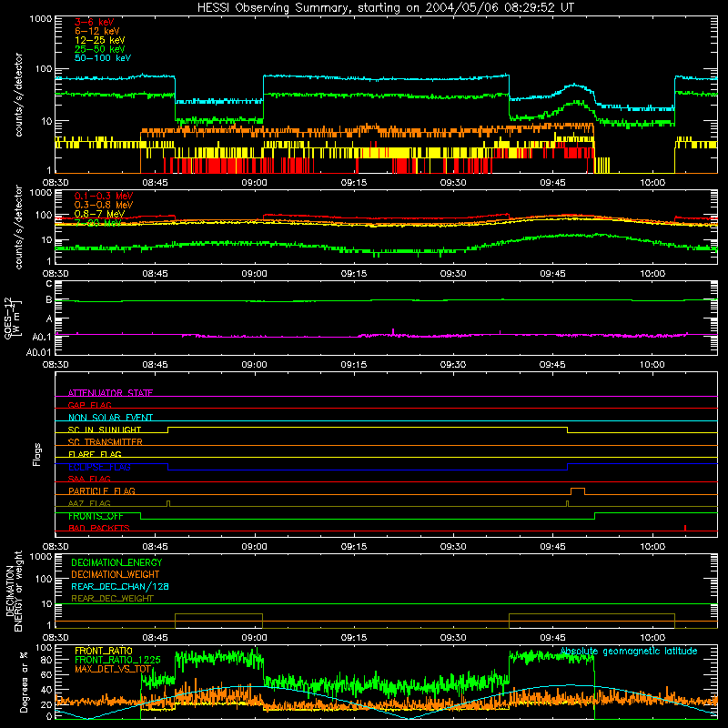728x728 pixels.
Task: Pick the PARTICLE_FLAG label
Action: (x=102, y=490)
